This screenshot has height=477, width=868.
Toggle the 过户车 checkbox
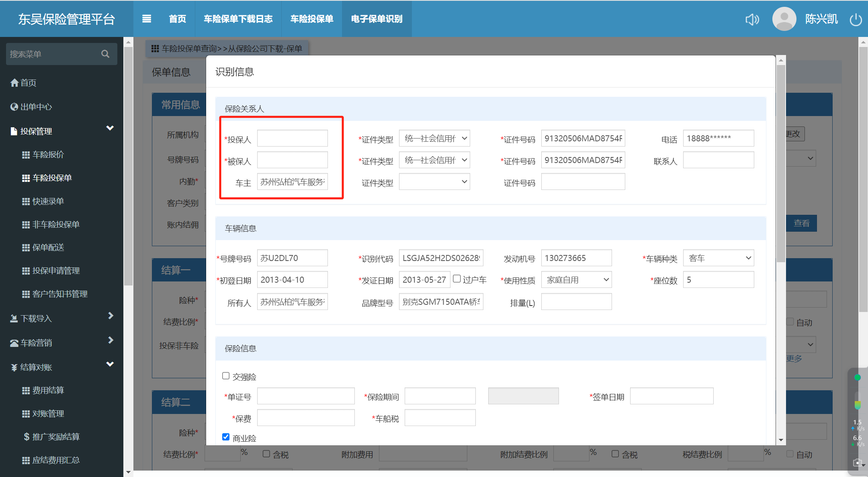(457, 279)
